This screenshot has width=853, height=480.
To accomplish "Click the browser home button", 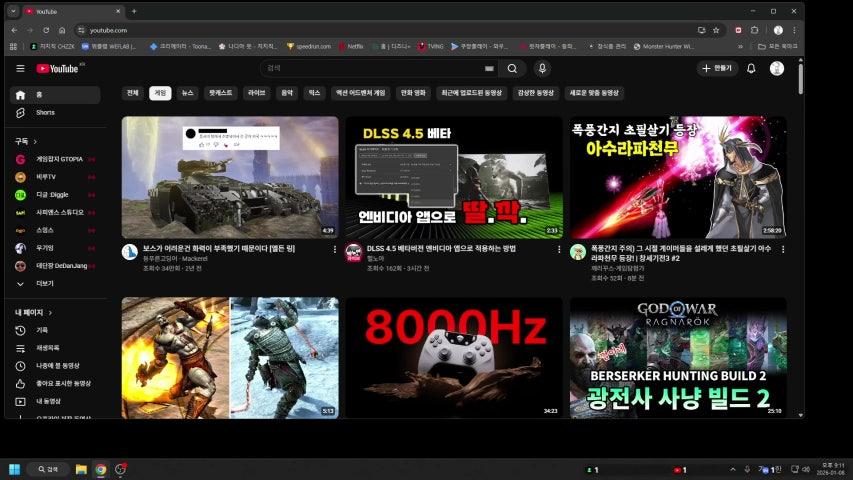I will (62, 30).
